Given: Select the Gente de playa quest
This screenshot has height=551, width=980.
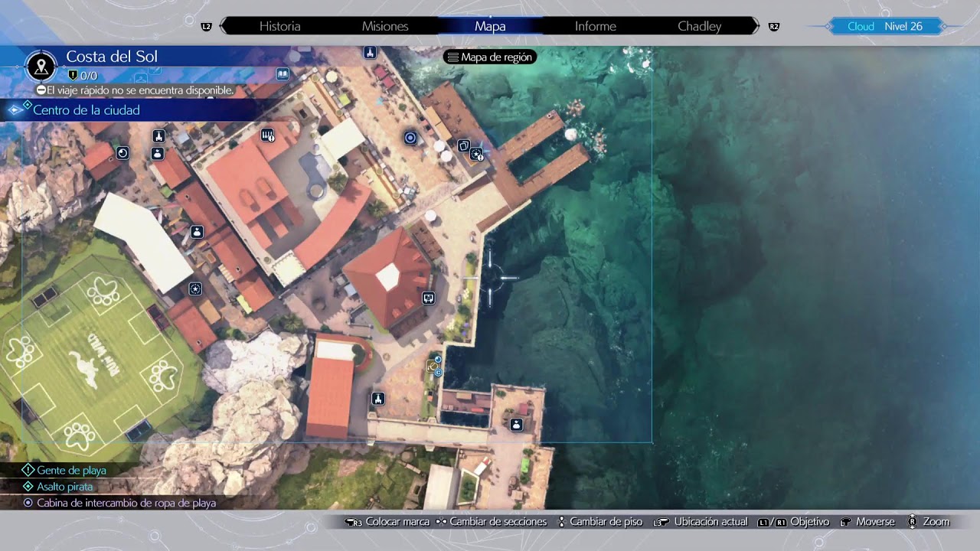Looking at the screenshot, I should 71,471.
